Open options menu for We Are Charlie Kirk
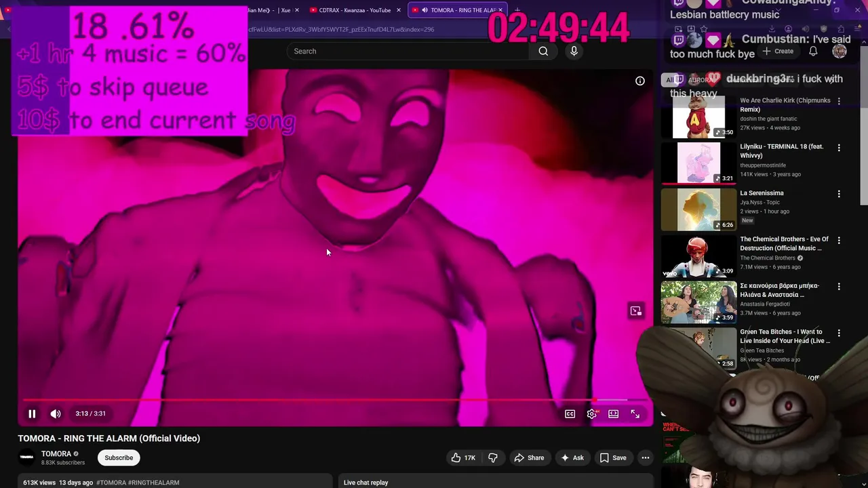The height and width of the screenshot is (488, 868). pyautogui.click(x=839, y=101)
